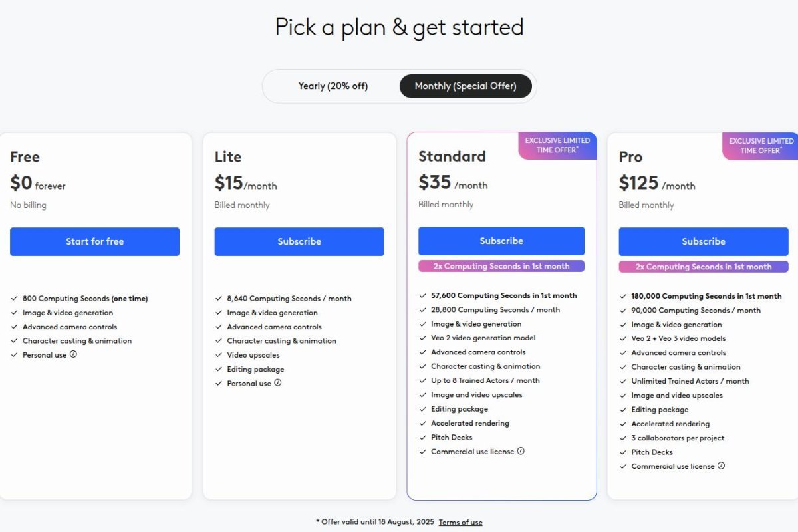798x532 pixels.
Task: Click checkmark beside Unlimited Trained Actors / month
Action: (x=623, y=381)
